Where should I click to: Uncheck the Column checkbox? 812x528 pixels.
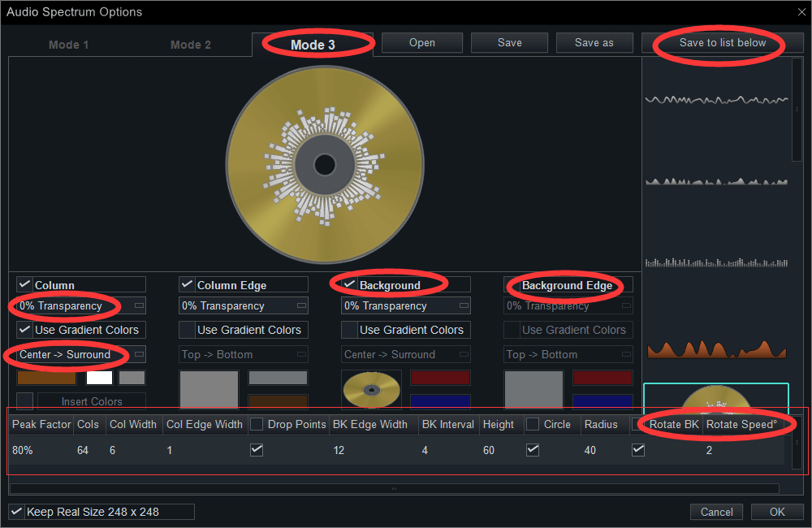[x=24, y=284]
